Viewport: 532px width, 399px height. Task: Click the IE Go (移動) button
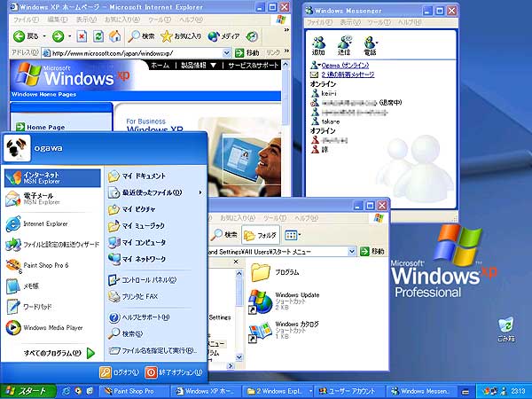point(247,53)
